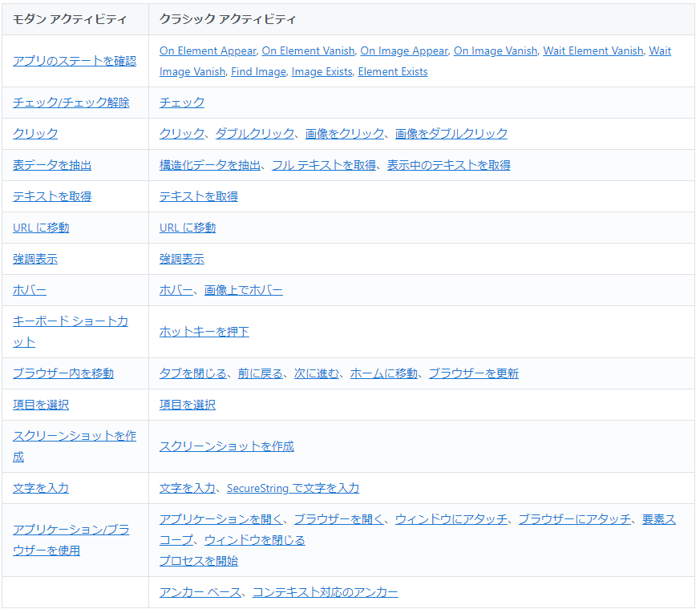Open the On Image Appear link

[x=404, y=50]
